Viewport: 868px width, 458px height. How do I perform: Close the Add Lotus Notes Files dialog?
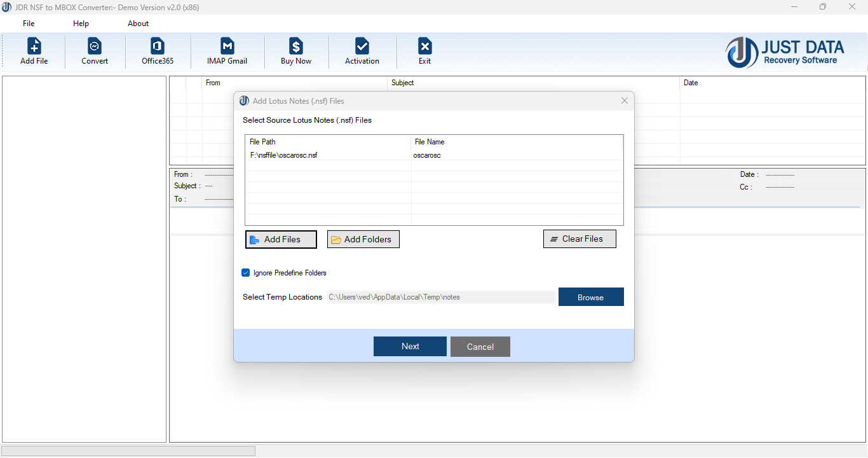point(625,101)
